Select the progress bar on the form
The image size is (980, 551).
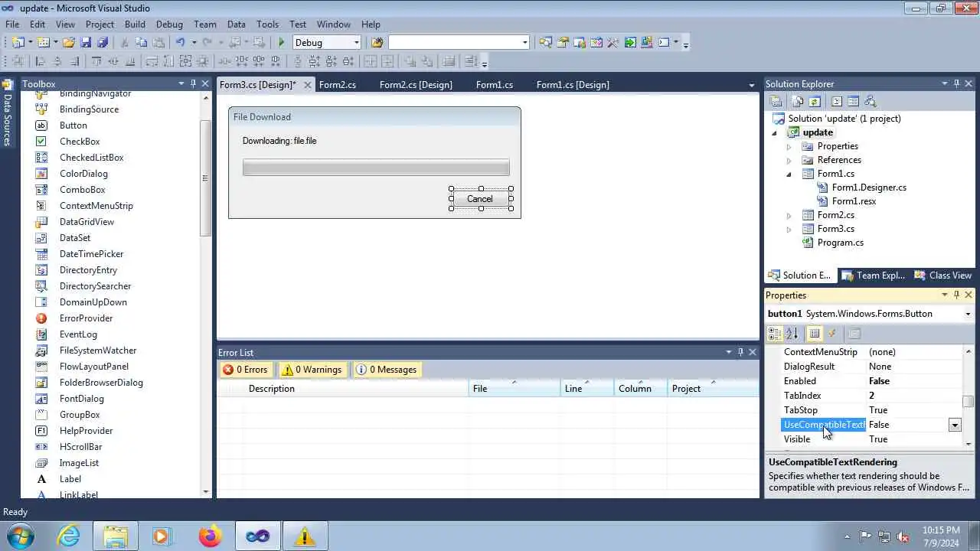pos(376,168)
